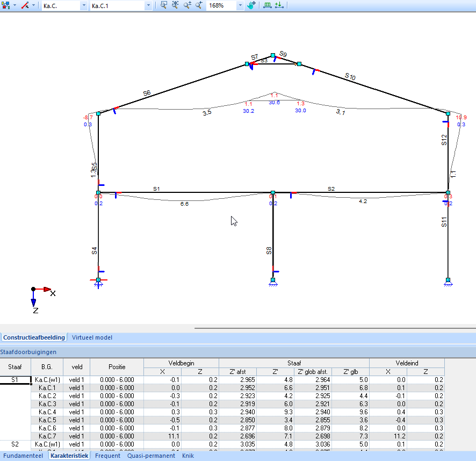Click the zoom extents magnifier icon
The image size is (476, 461).
(x=175, y=5)
